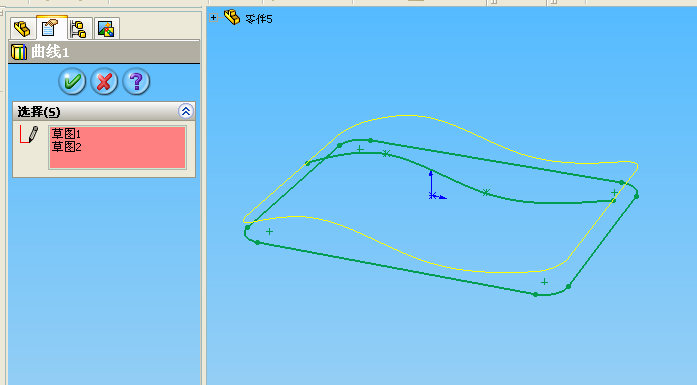Click the 零件5 part name
The width and height of the screenshot is (697, 385).
pos(259,19)
